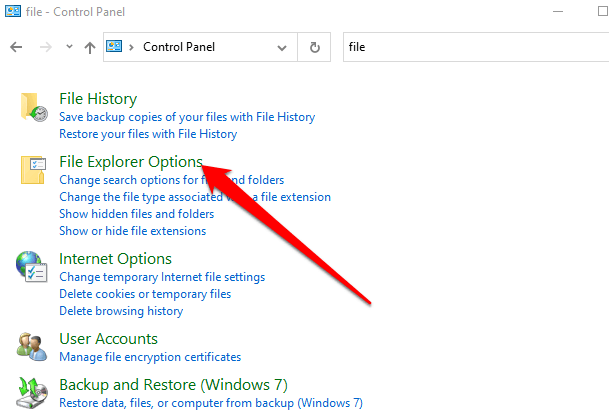The width and height of the screenshot is (609, 417).
Task: Click the File Explorer Options folder icon
Action: pos(33,171)
